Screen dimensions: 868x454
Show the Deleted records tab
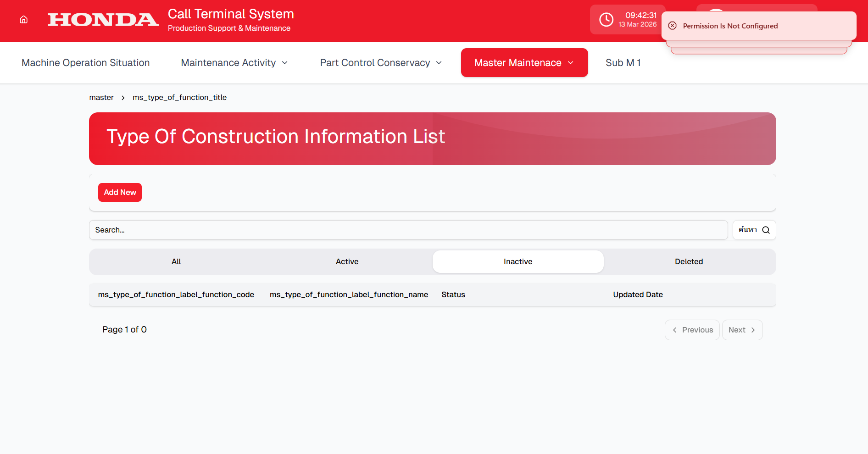tap(689, 262)
